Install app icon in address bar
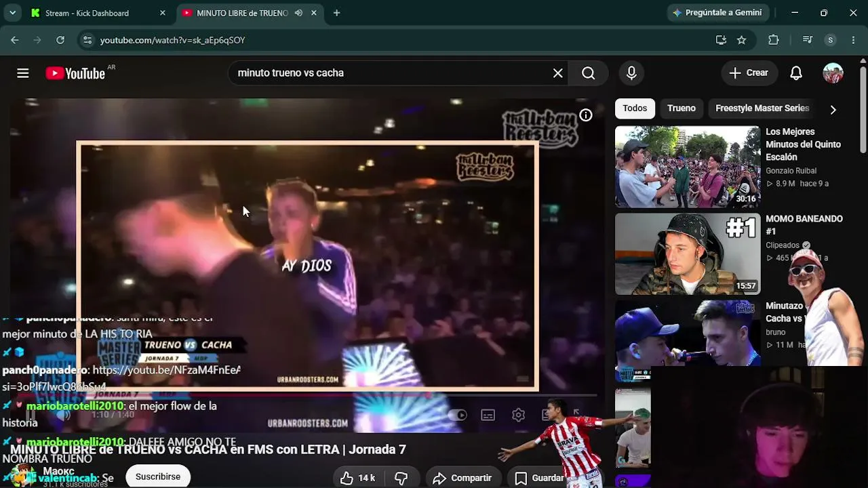This screenshot has height=488, width=868. click(x=721, y=40)
